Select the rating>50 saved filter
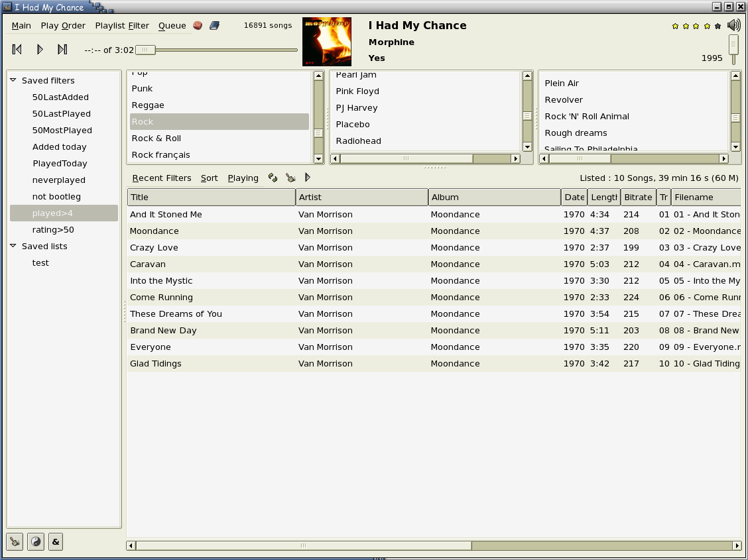Screen dimensions: 748x560 click(53, 230)
